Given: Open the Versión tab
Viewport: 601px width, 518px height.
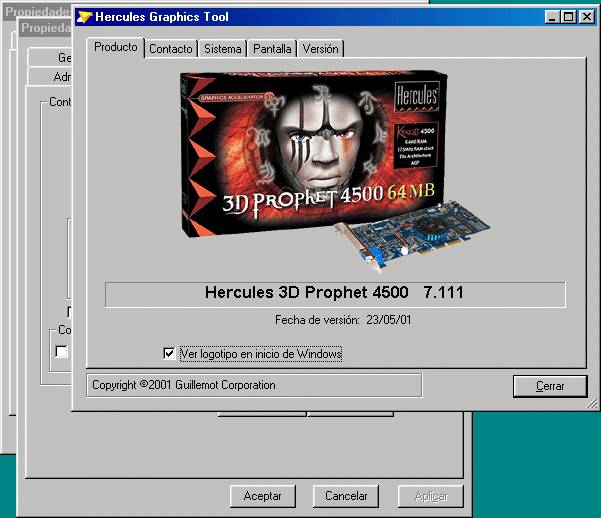Looking at the screenshot, I should click(320, 49).
